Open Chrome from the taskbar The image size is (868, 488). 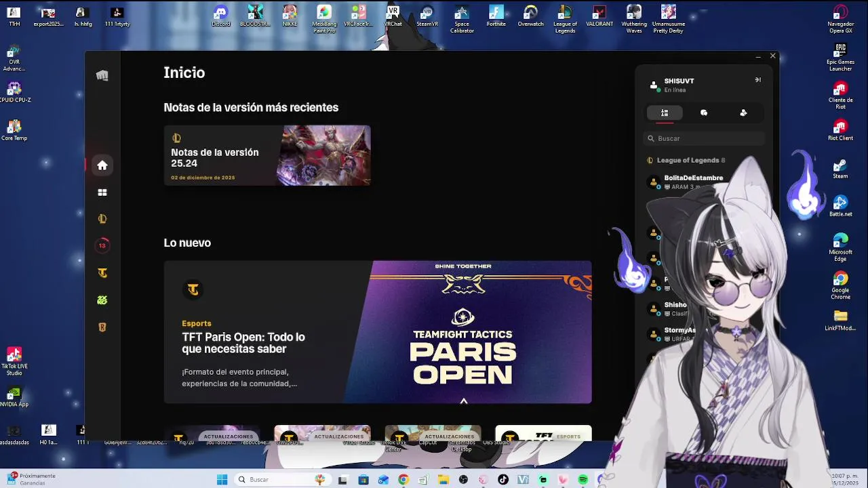(x=403, y=479)
